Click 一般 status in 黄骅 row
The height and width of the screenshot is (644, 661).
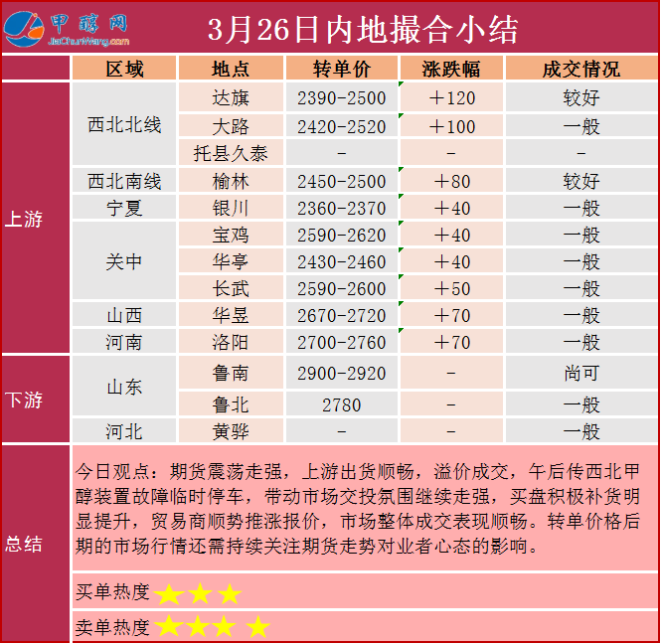581,431
